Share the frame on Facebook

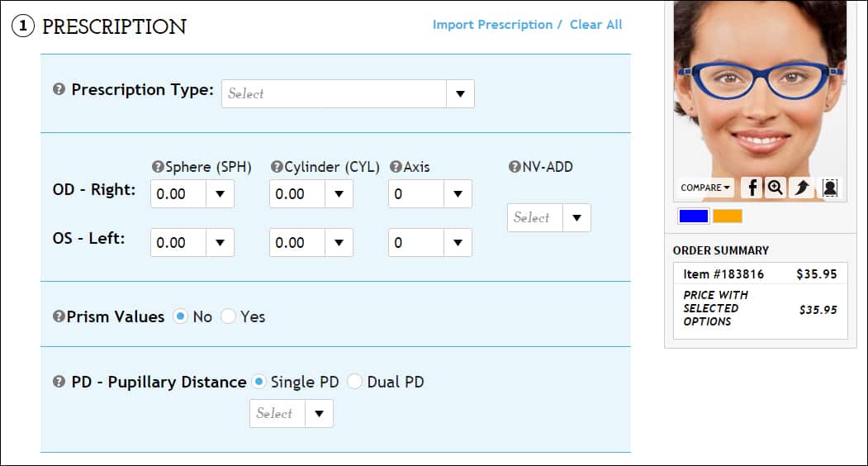[x=752, y=188]
